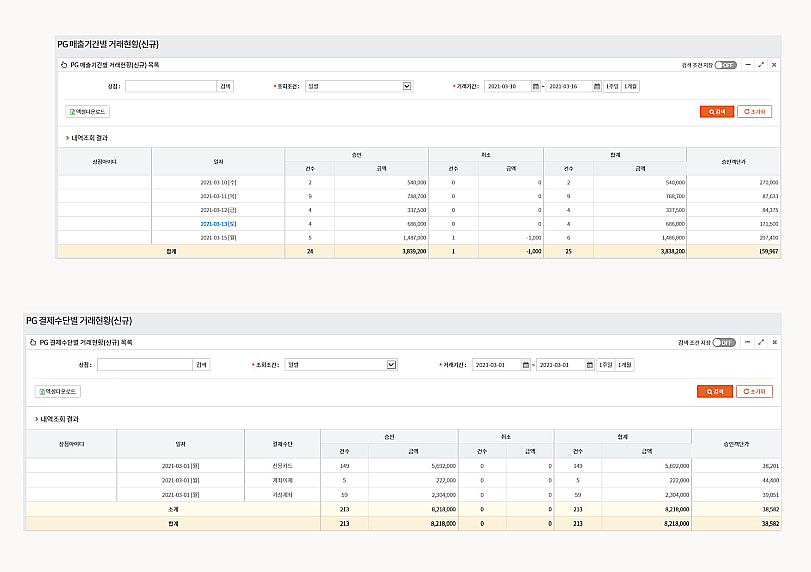Click refresh icon beside PG 결제수단별 목록 title

point(33,342)
